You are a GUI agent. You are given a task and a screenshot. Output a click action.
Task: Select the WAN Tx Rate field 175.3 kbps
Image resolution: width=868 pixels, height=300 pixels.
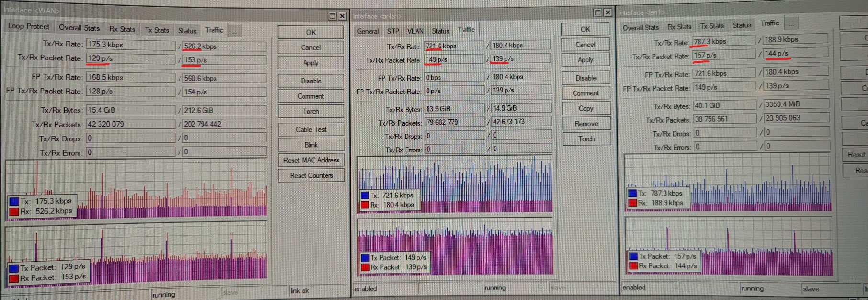[x=131, y=45]
